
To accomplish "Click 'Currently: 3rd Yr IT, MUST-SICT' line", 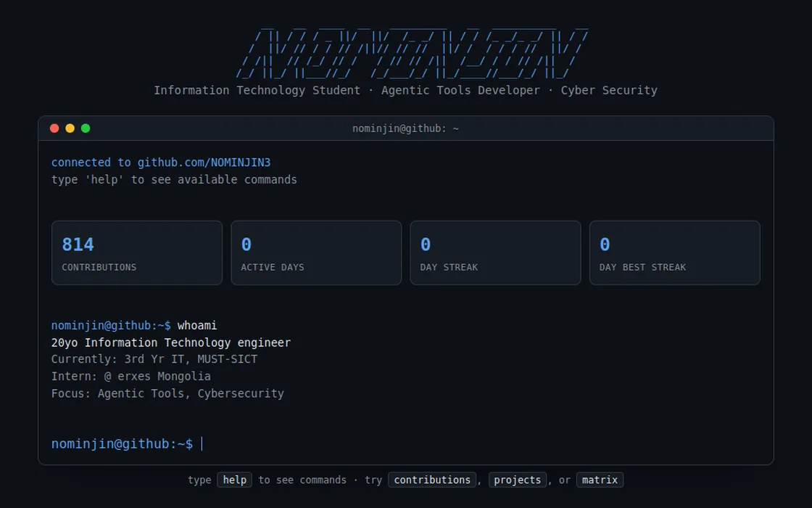I will [154, 359].
